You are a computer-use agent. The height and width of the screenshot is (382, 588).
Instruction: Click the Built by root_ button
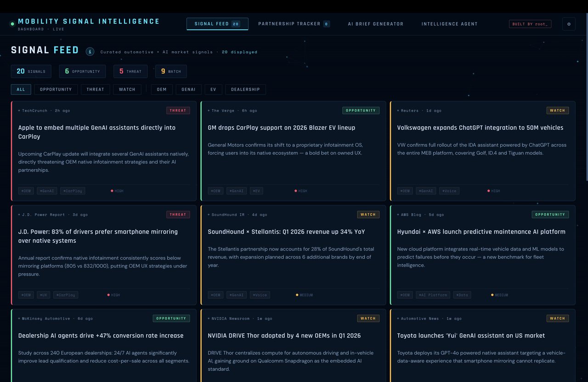[x=530, y=24]
